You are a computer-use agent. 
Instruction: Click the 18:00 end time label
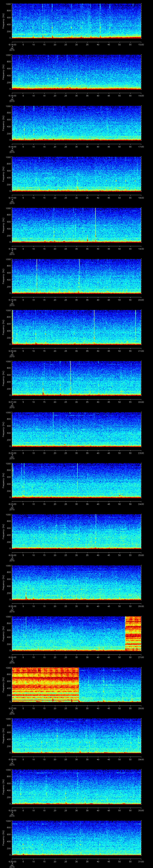click(141, 197)
